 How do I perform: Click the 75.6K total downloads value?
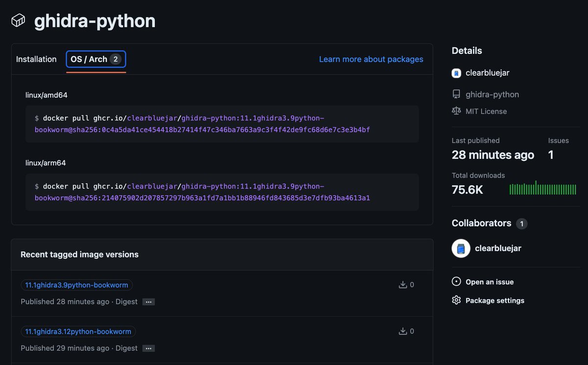click(x=467, y=189)
